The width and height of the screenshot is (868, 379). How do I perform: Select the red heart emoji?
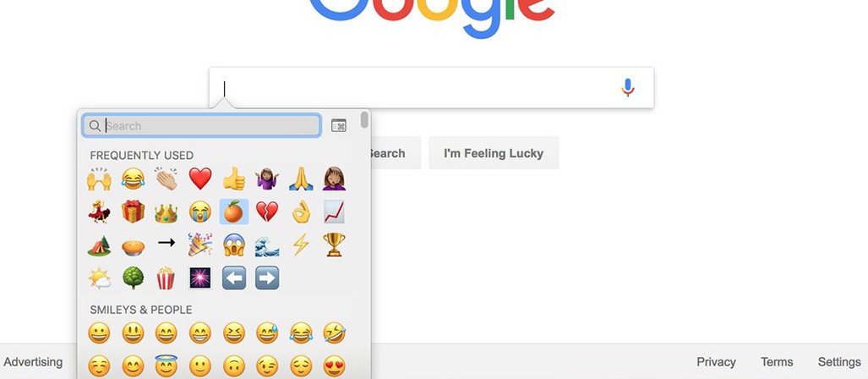pos(200,179)
